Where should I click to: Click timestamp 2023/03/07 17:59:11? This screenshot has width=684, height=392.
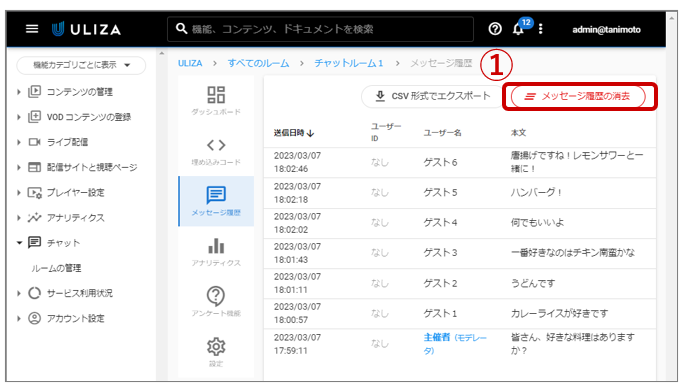tap(297, 344)
